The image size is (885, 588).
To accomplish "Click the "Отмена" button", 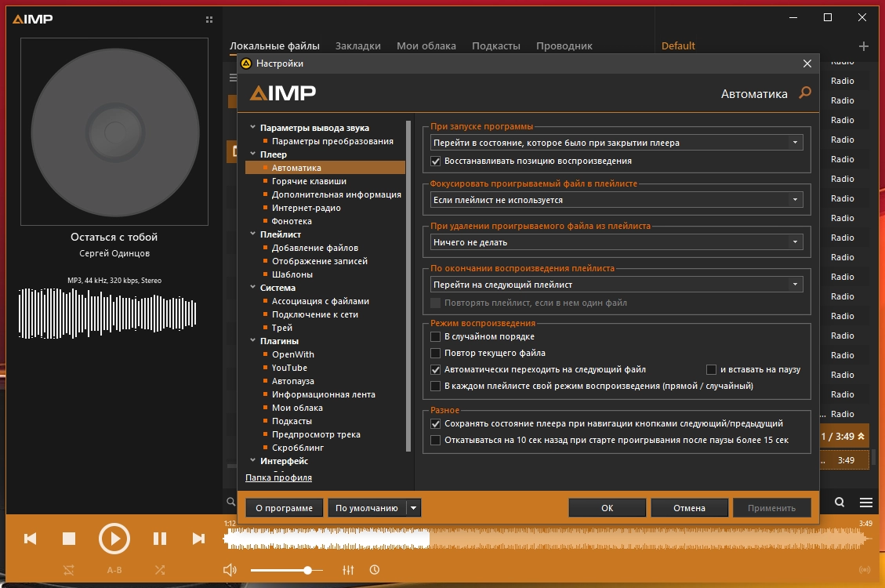I will click(689, 508).
